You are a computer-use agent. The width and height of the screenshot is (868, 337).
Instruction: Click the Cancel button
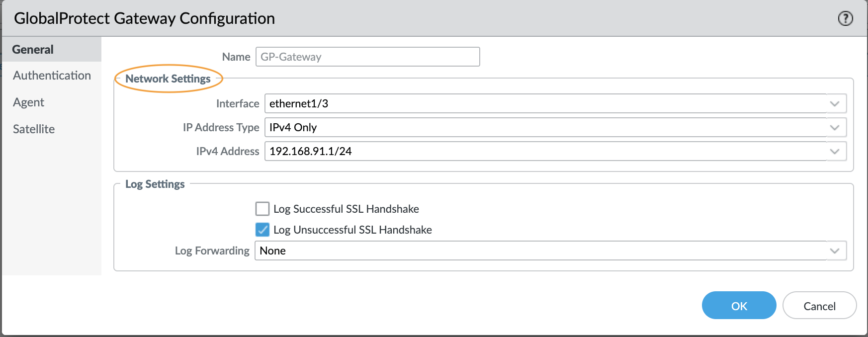point(819,305)
